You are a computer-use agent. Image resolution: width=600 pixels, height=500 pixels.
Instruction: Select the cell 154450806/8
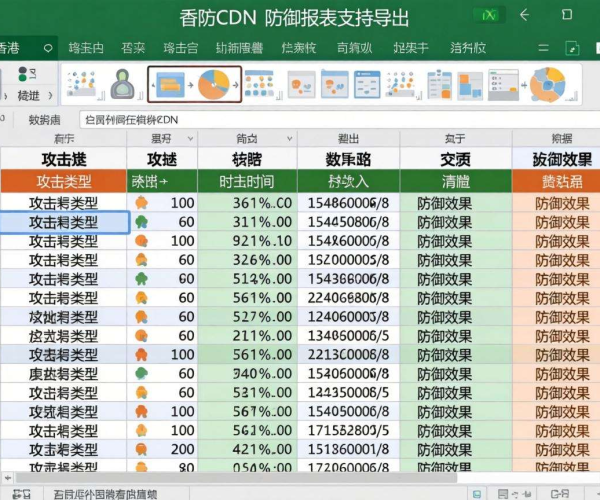(x=349, y=222)
